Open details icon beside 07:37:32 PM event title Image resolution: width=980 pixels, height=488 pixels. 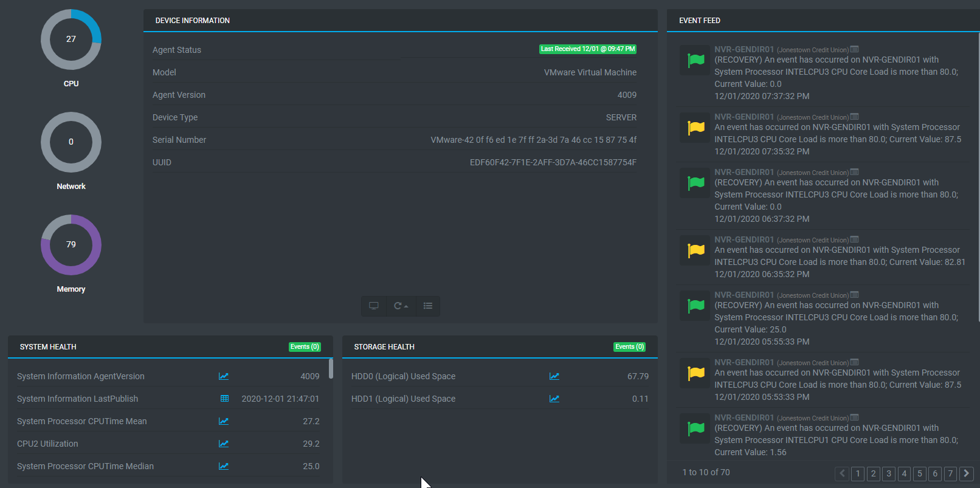click(854, 49)
